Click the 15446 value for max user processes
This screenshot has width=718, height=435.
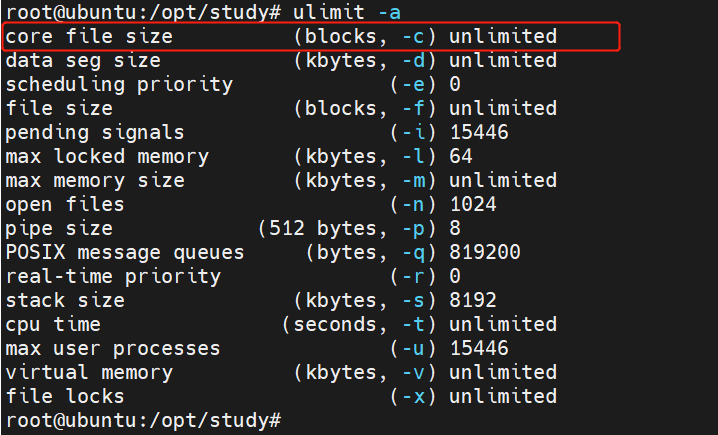pos(479,349)
